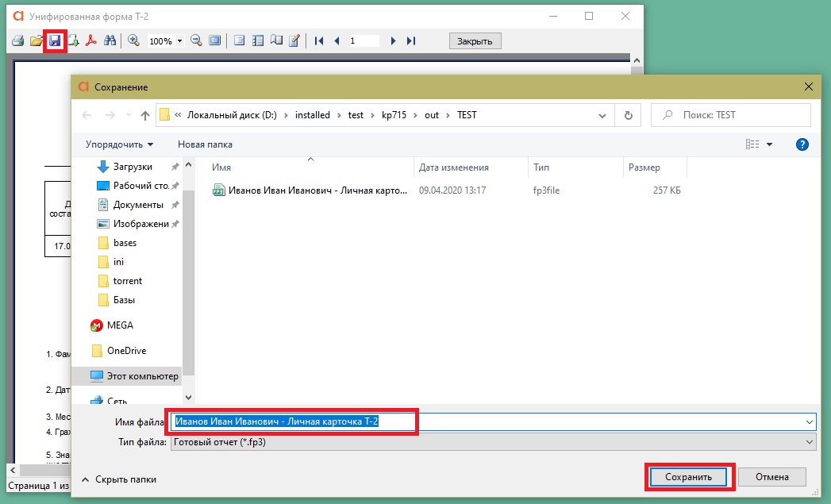This screenshot has width=831, height=504.
Task: Select Загрузки in navigation pane
Action: [x=133, y=167]
